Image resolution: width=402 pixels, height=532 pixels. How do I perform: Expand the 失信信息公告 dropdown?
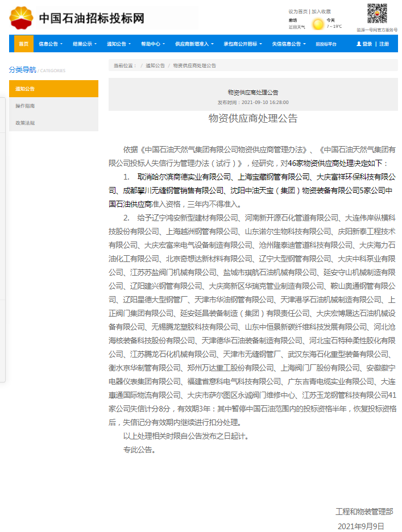(289, 44)
